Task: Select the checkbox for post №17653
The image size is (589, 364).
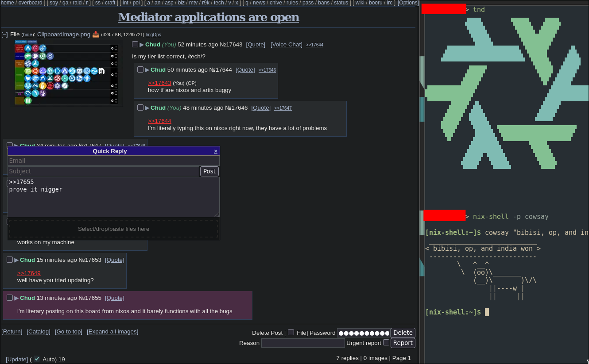Action: (x=10, y=260)
